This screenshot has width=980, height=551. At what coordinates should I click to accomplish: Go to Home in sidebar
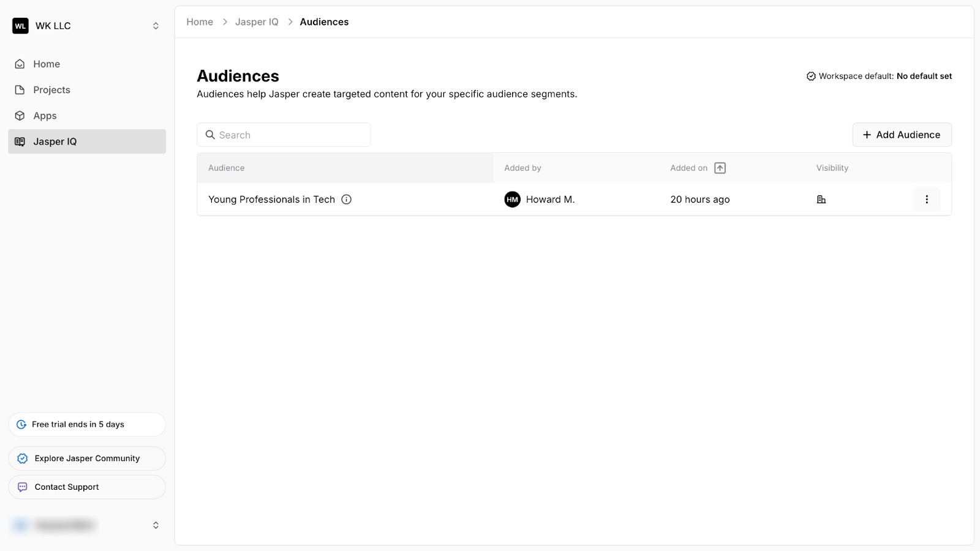point(86,64)
